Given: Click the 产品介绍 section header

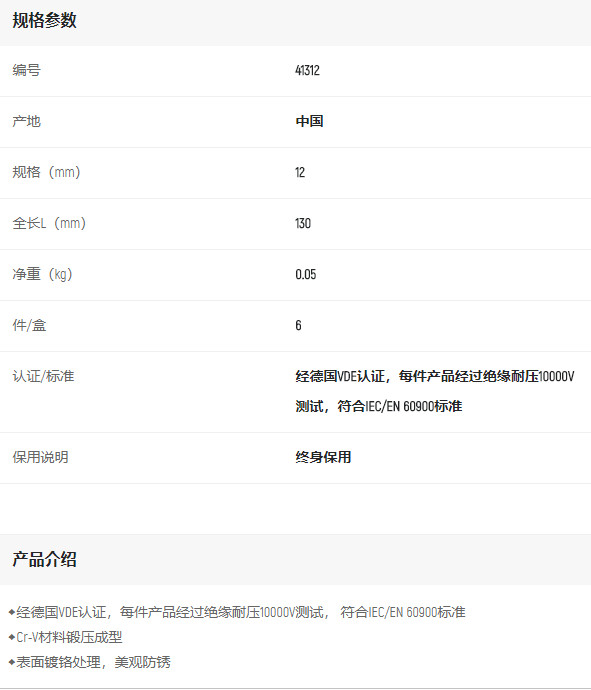Looking at the screenshot, I should tap(44, 560).
